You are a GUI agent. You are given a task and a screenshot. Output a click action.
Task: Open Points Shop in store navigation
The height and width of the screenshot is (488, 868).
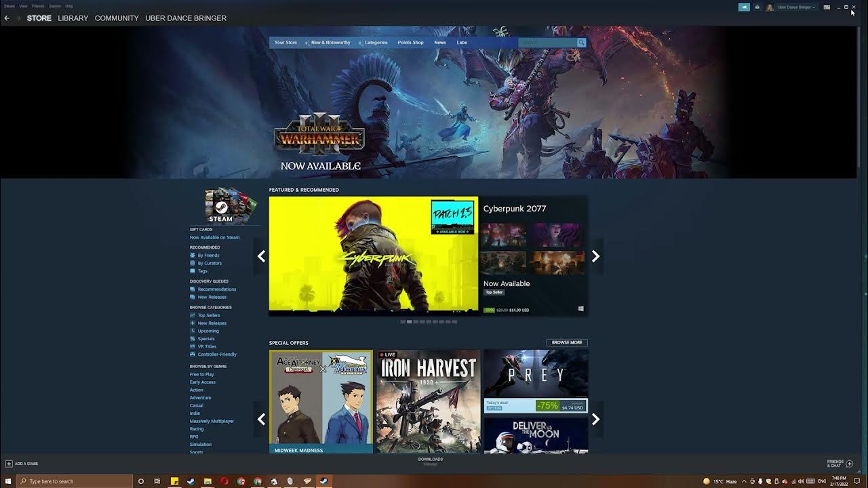[x=410, y=43]
